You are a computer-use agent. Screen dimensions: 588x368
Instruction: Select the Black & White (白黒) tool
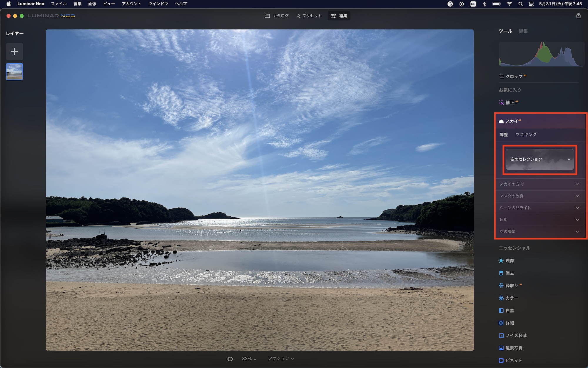[509, 311]
